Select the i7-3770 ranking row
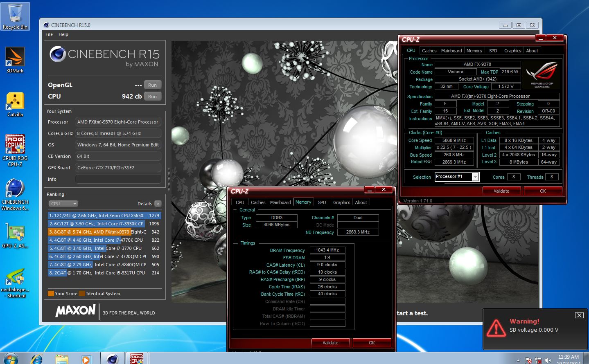Image resolution: width=589 pixels, height=364 pixels. (x=104, y=248)
